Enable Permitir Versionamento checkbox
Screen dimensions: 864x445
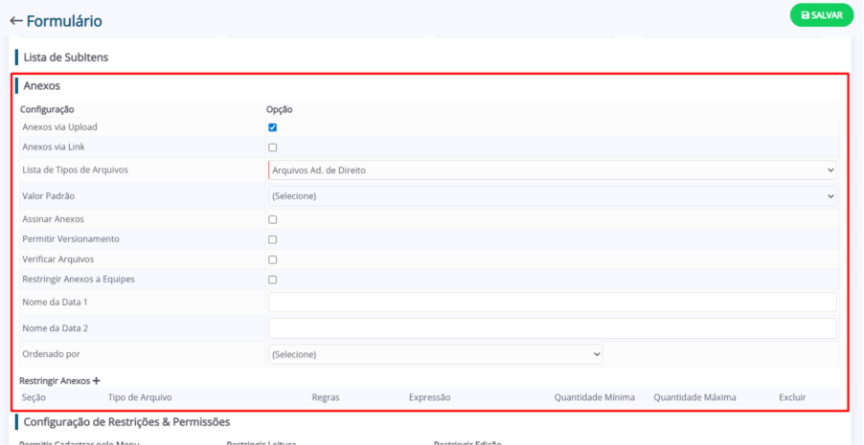tap(273, 240)
